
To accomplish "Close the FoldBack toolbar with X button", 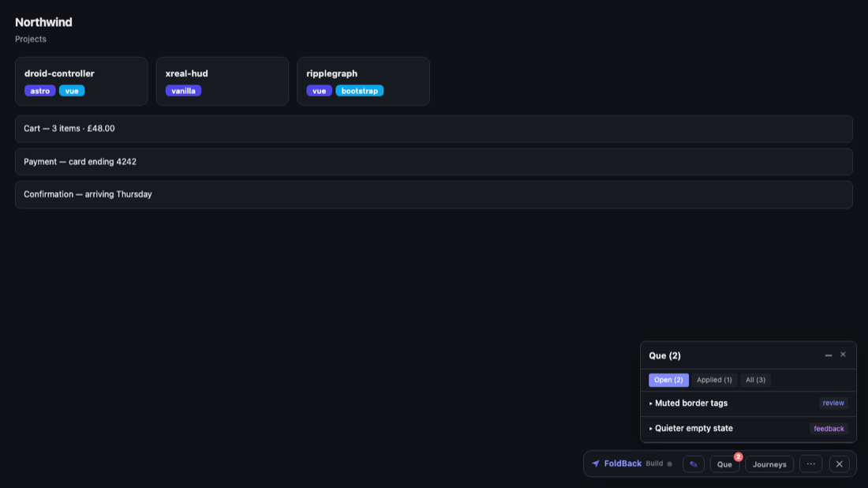I will pos(840,464).
